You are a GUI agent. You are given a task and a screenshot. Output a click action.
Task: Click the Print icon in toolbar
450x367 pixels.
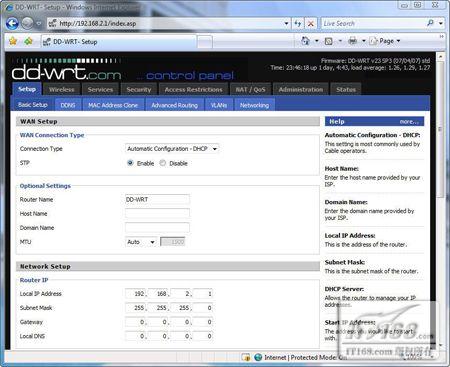tap(352, 41)
